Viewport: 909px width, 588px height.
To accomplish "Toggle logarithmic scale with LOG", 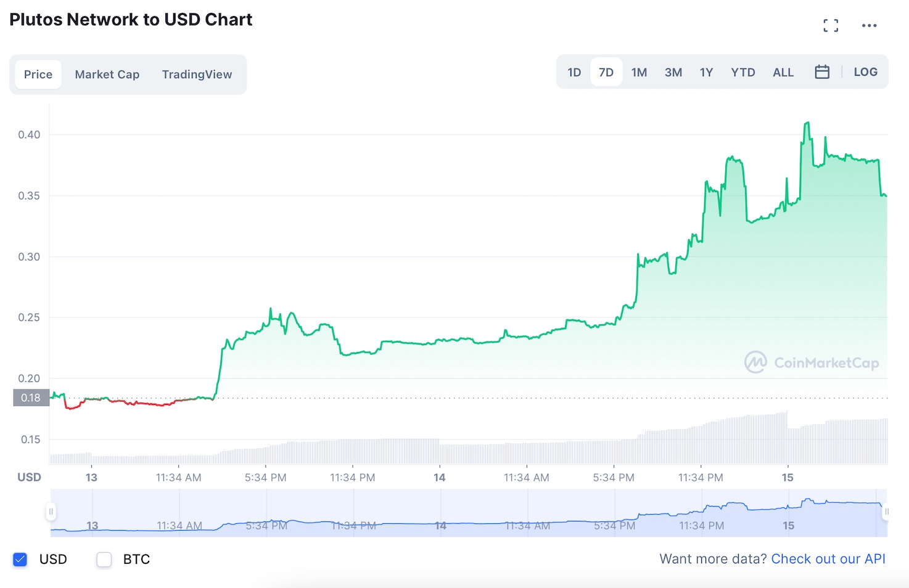I will tap(865, 71).
